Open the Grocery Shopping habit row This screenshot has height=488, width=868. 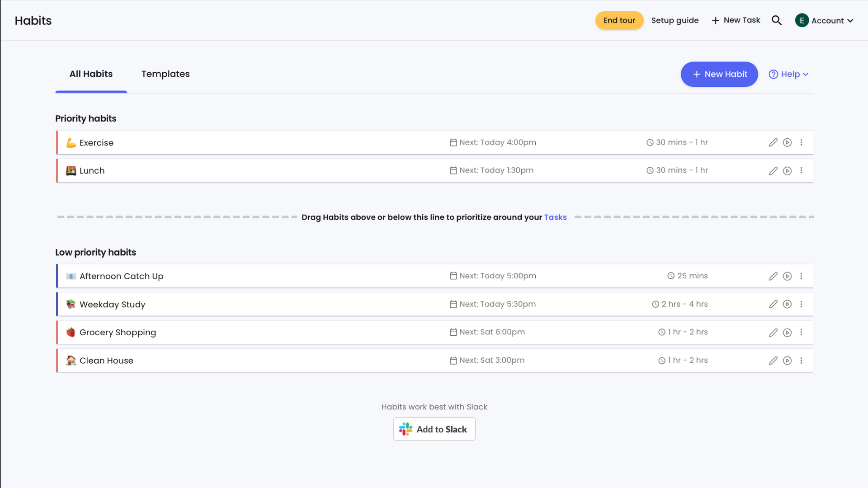click(x=434, y=333)
